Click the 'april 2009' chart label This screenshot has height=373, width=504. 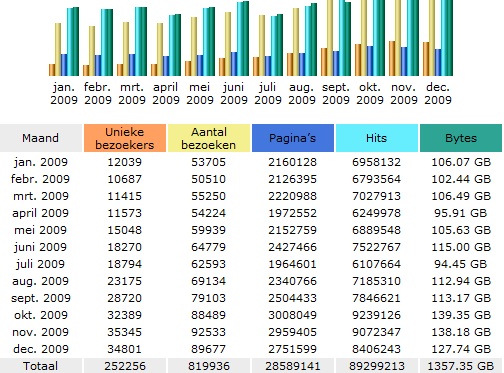coord(166,94)
